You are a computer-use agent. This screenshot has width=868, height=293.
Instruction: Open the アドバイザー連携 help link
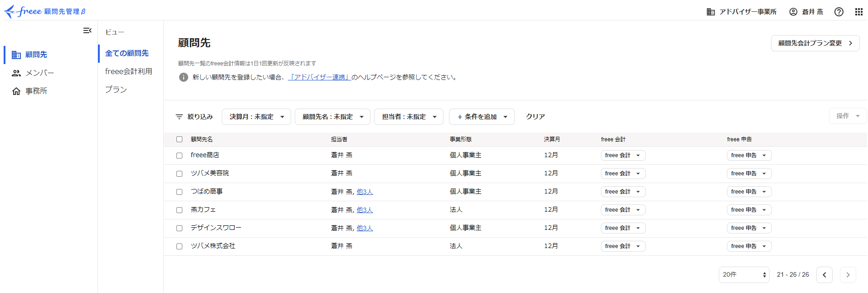pyautogui.click(x=320, y=77)
